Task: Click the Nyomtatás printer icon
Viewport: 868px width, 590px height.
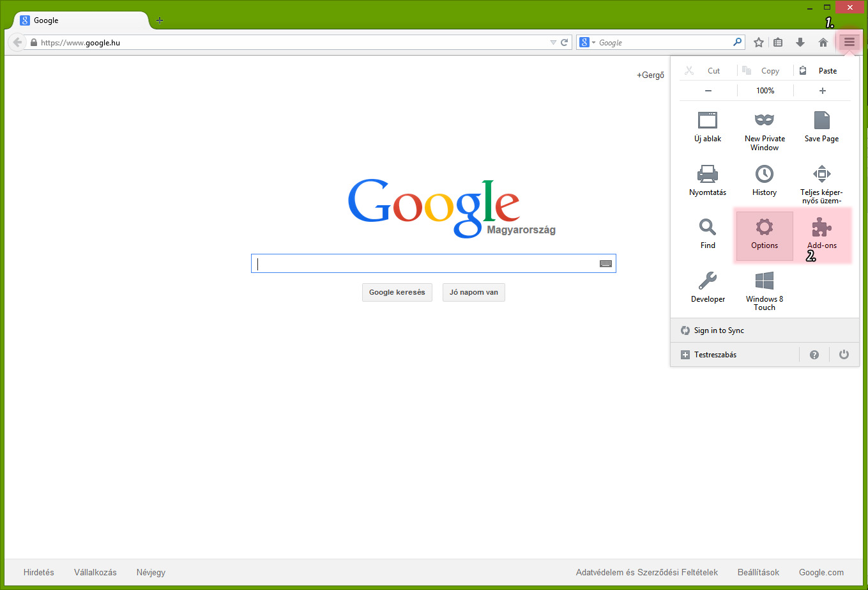Action: tap(708, 174)
